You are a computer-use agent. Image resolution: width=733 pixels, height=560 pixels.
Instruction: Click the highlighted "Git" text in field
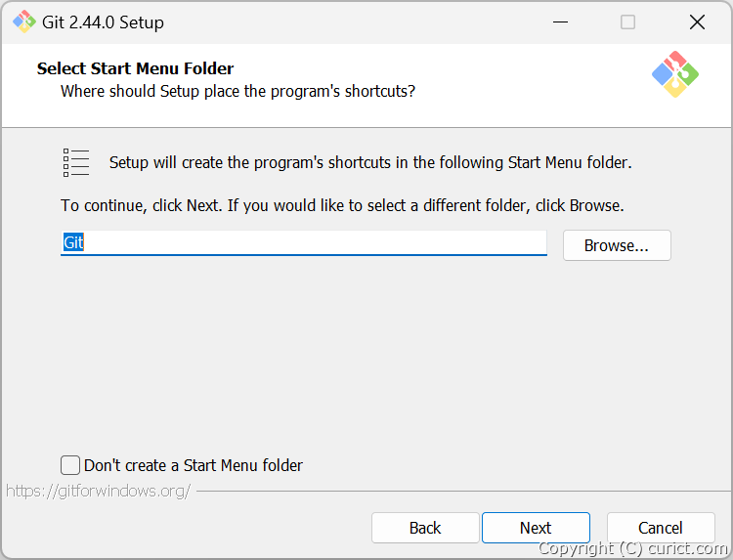click(x=73, y=242)
